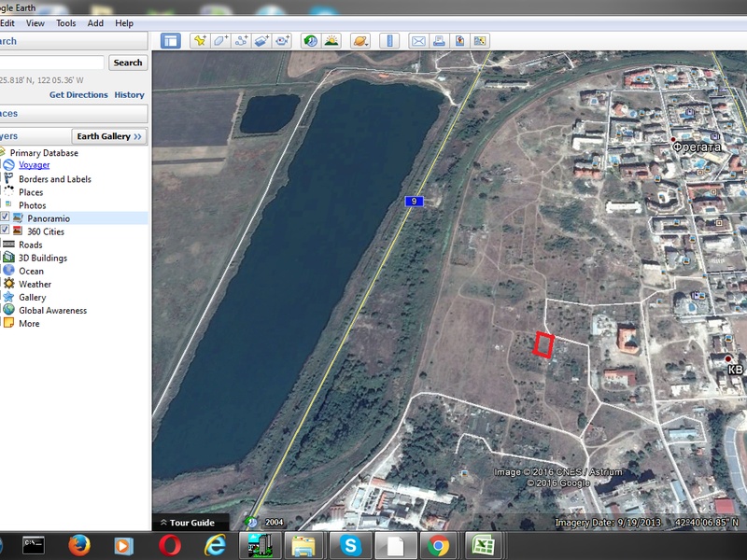
Task: Open the planet switcher dropdown
Action: [x=360, y=41]
